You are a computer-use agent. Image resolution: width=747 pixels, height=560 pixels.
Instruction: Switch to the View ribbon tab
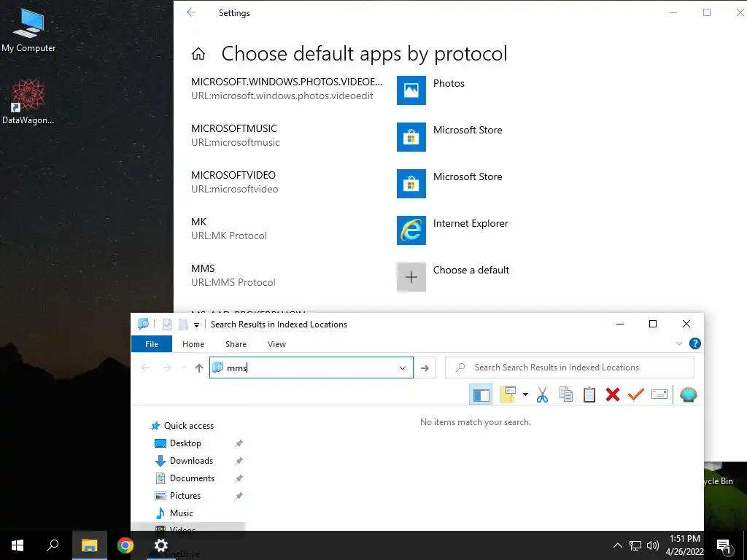click(276, 344)
